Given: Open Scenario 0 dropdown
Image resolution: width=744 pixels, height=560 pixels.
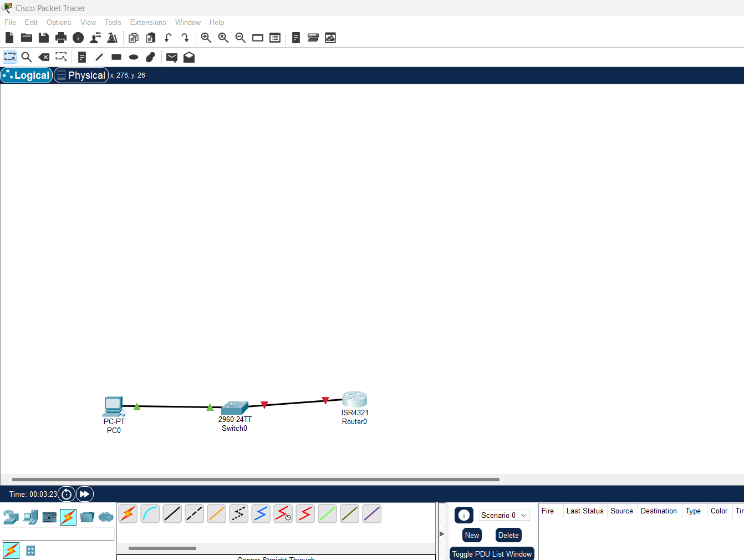Looking at the screenshot, I should tap(505, 515).
